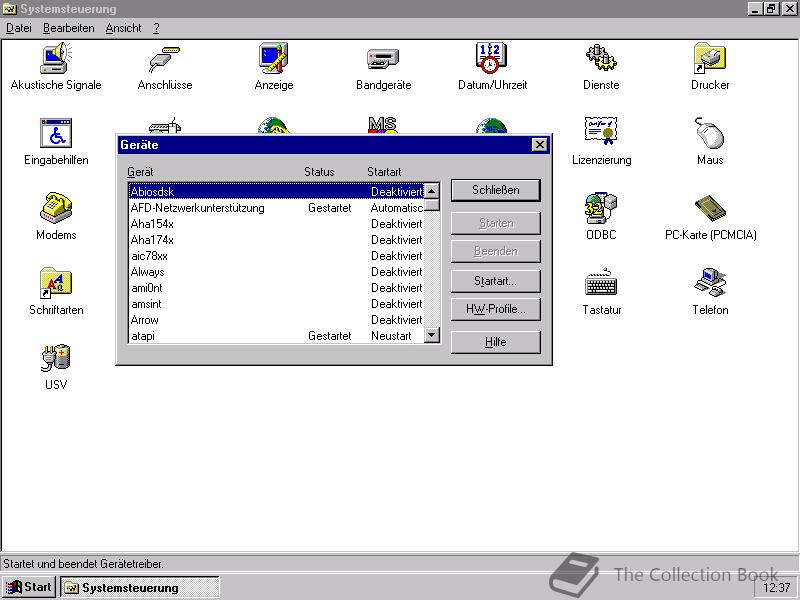Open the Ansicht menu
800x600 pixels.
click(123, 28)
